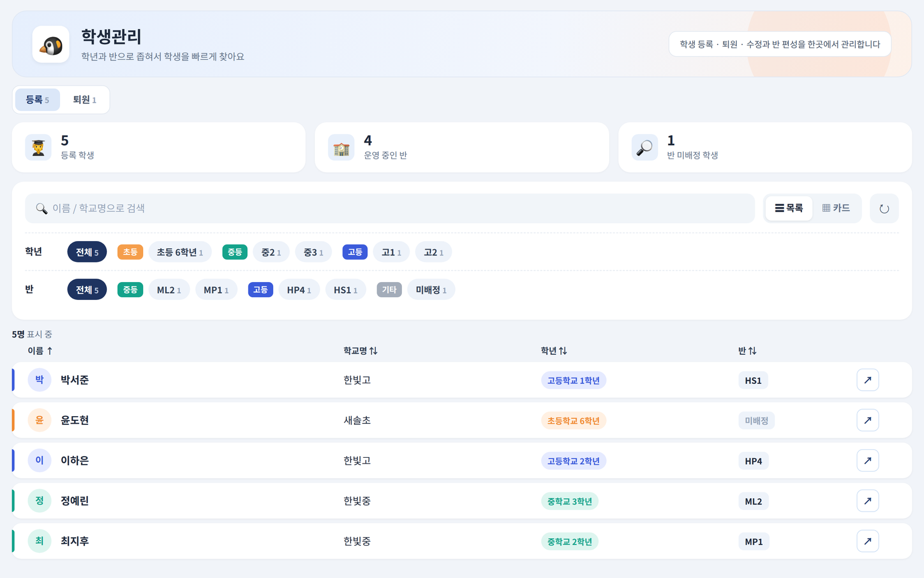This screenshot has height=578, width=924.
Task: Sort by 반 column header
Action: tap(747, 351)
